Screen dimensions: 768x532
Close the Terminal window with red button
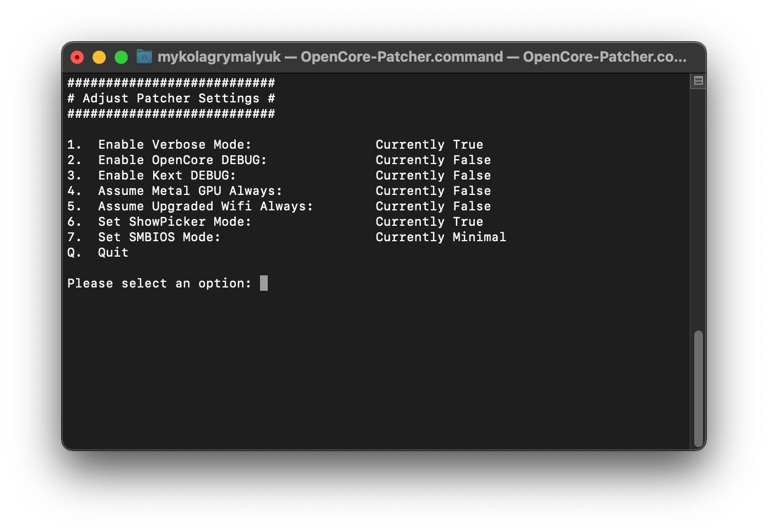click(77, 57)
